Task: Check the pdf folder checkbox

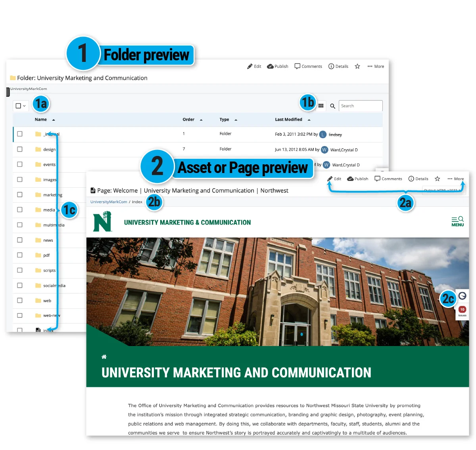Action: (x=20, y=255)
